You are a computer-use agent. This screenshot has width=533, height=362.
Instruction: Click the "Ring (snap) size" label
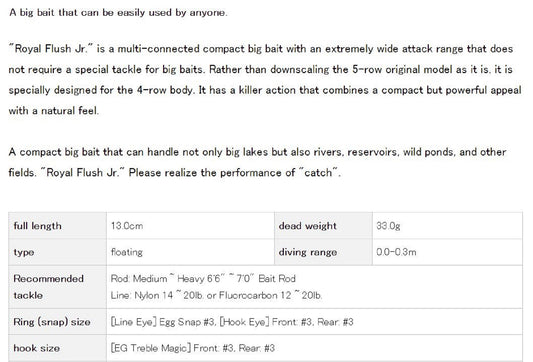pyautogui.click(x=52, y=322)
